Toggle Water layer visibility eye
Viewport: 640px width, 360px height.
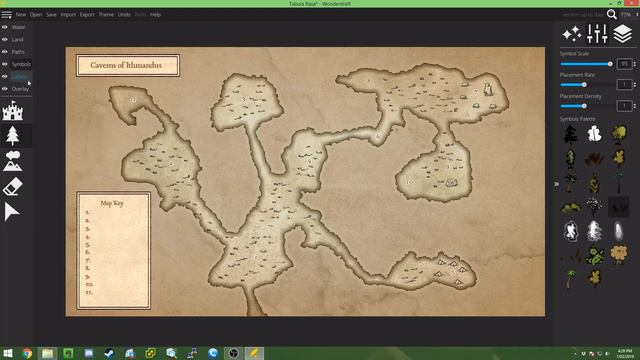[4, 27]
